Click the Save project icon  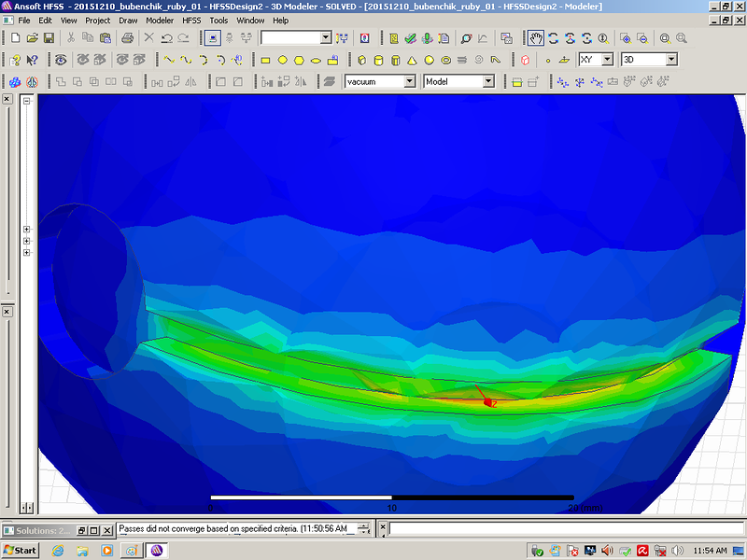[x=48, y=38]
